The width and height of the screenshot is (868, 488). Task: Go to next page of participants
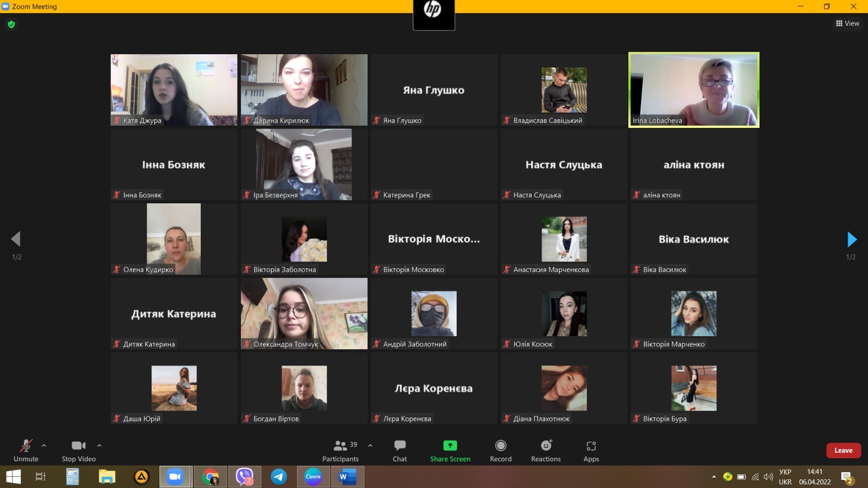point(852,239)
